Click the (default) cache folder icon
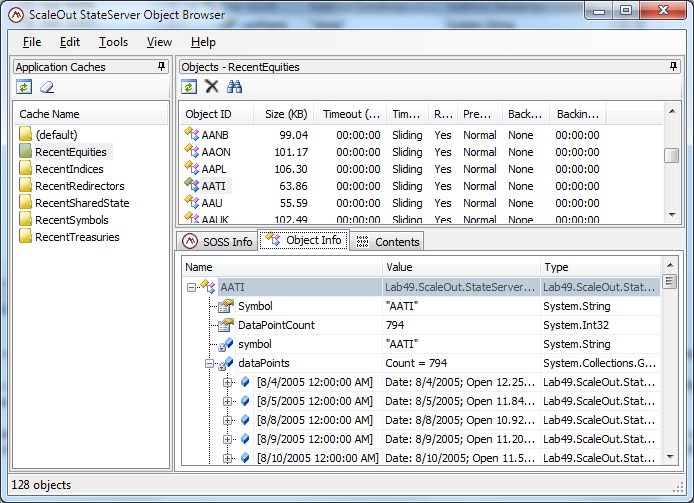This screenshot has width=694, height=503. [25, 134]
